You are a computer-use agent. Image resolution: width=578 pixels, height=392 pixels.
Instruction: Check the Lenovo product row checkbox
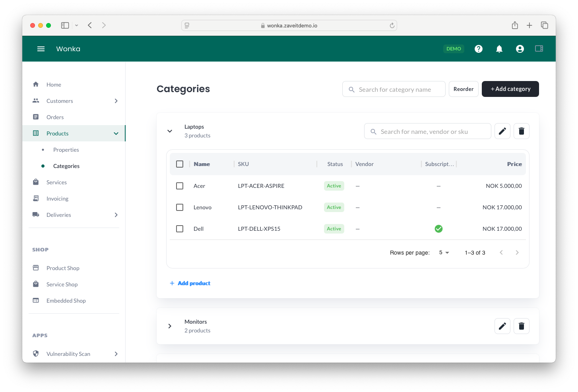[180, 207]
